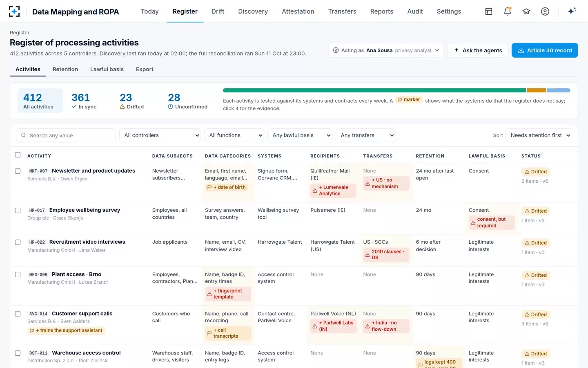
Task: Click the Search any value field
Action: (x=66, y=135)
